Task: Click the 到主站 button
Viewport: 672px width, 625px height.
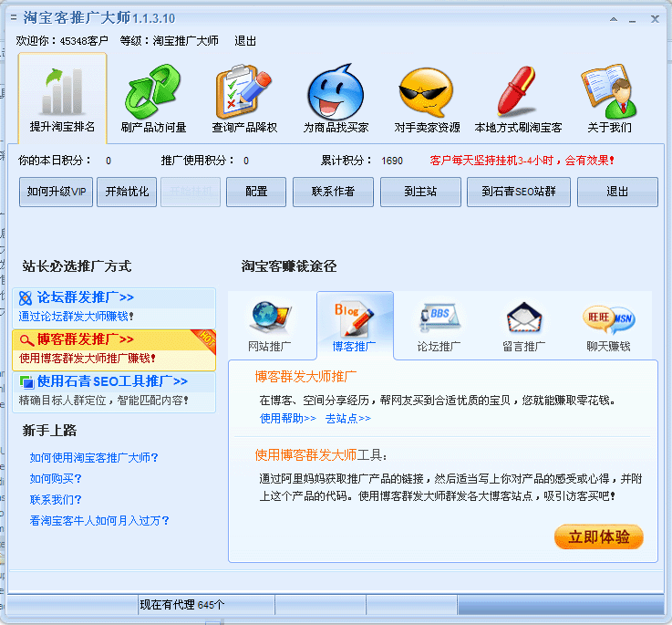Action: (420, 192)
